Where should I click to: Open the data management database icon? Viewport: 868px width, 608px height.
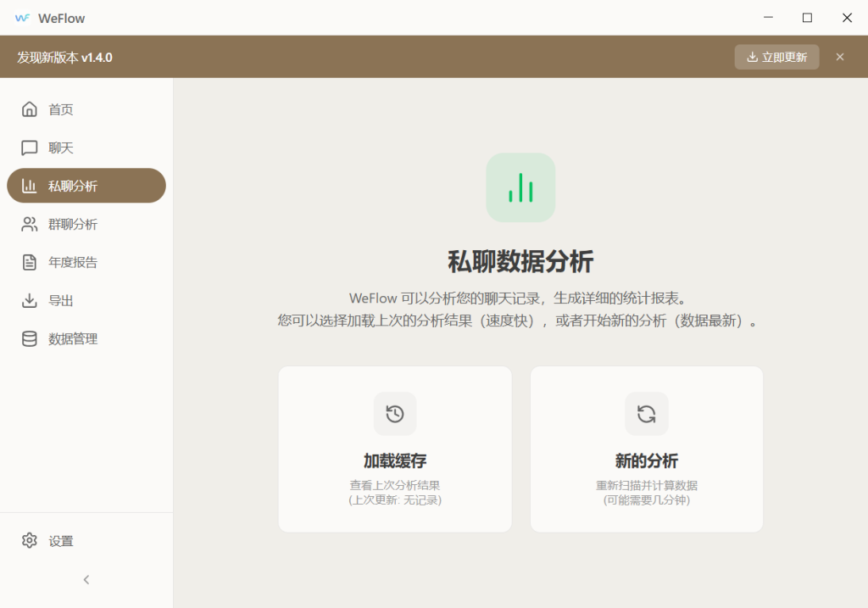click(30, 338)
